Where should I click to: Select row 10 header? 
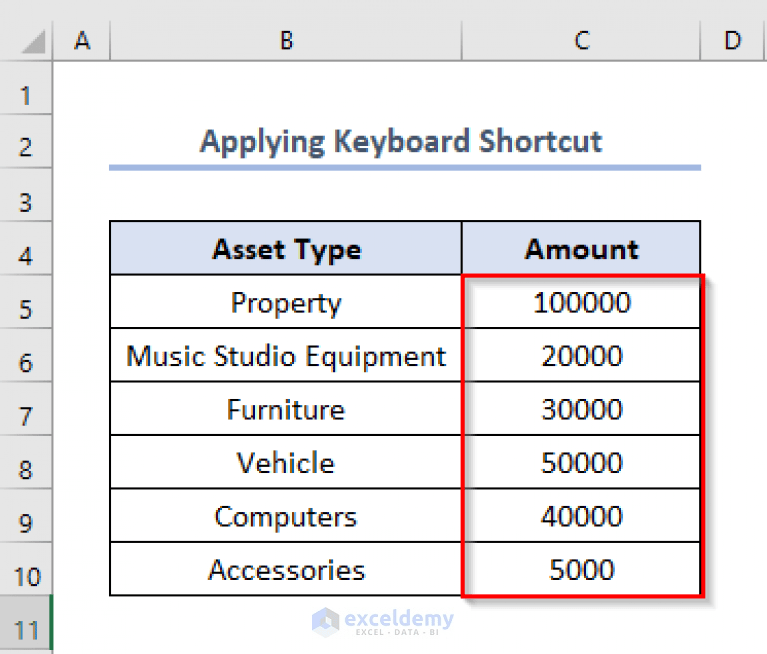pyautogui.click(x=26, y=569)
